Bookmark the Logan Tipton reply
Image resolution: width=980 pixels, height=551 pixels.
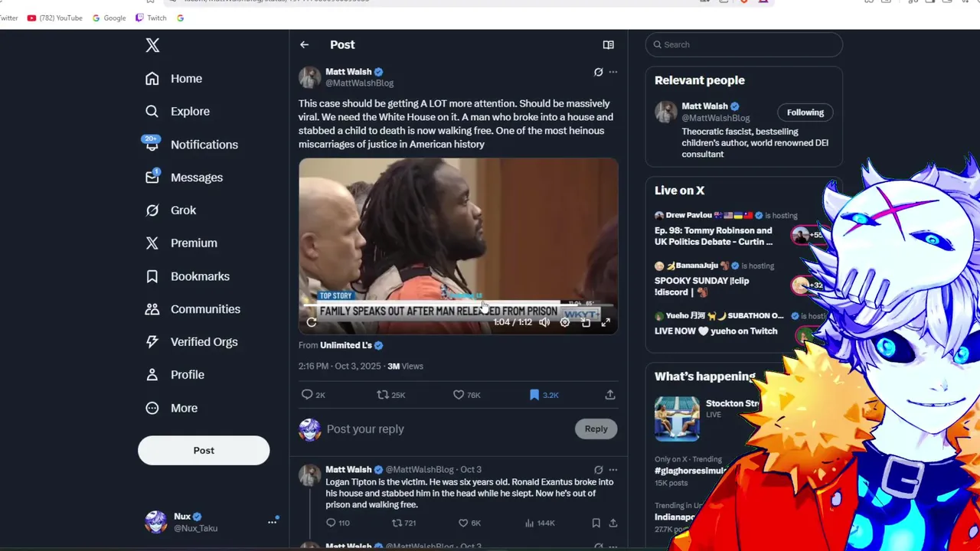pos(596,523)
